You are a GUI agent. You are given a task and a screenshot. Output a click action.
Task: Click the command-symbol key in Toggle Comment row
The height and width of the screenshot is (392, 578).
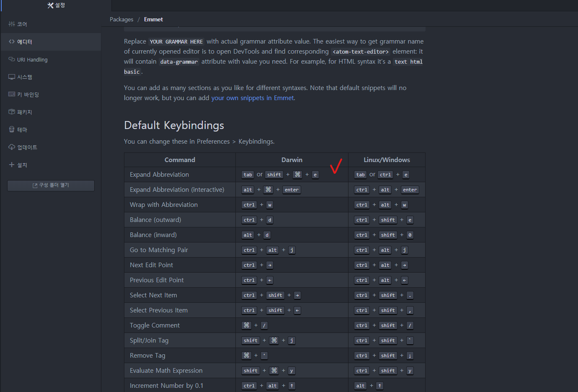point(247,325)
